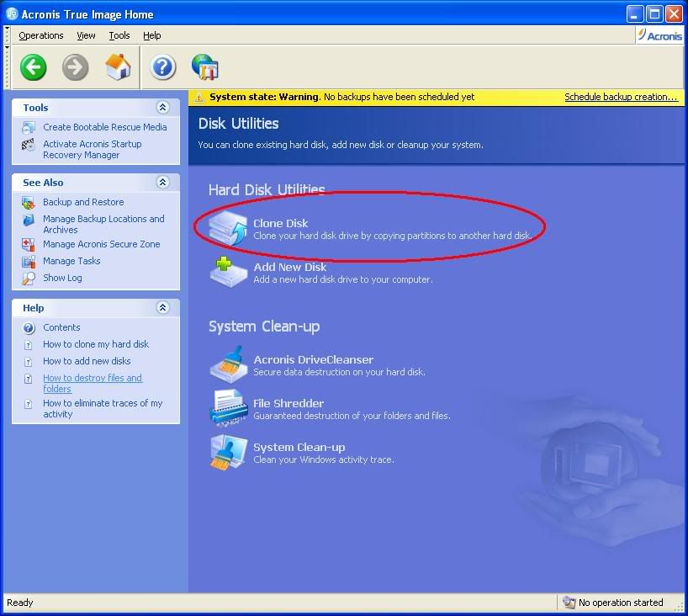Open the Tools menu
Viewport: 688px width, 616px height.
119,35
